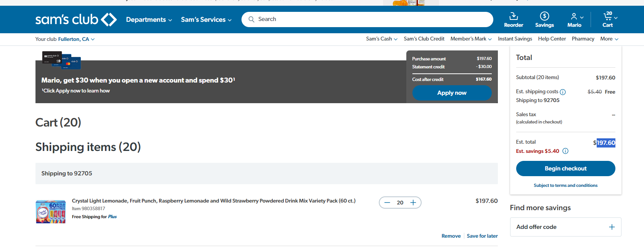Expand the More dropdown

pos(609,39)
